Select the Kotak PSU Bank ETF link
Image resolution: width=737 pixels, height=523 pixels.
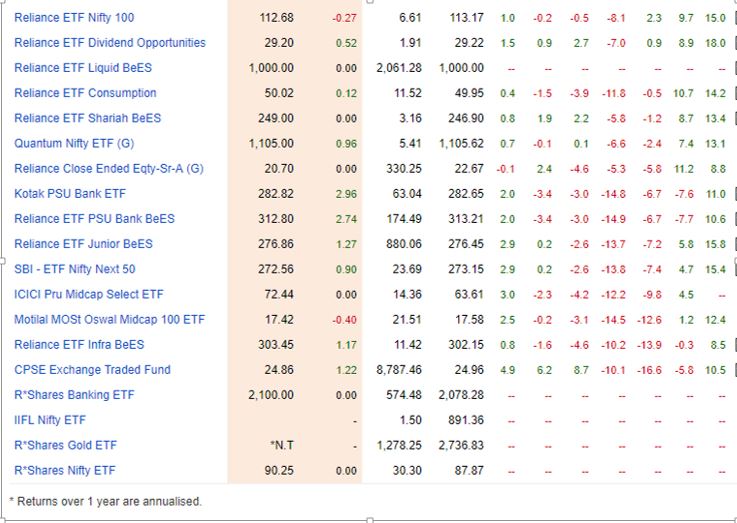pyautogui.click(x=70, y=194)
